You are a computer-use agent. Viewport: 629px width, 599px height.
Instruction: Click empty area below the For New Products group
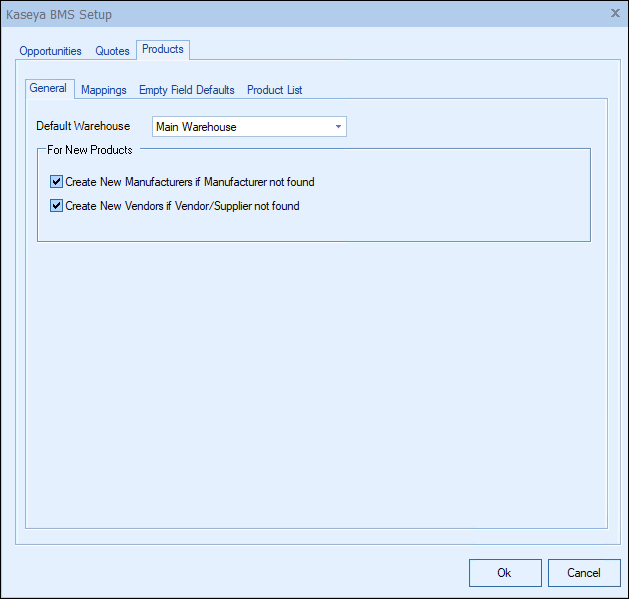(315, 380)
